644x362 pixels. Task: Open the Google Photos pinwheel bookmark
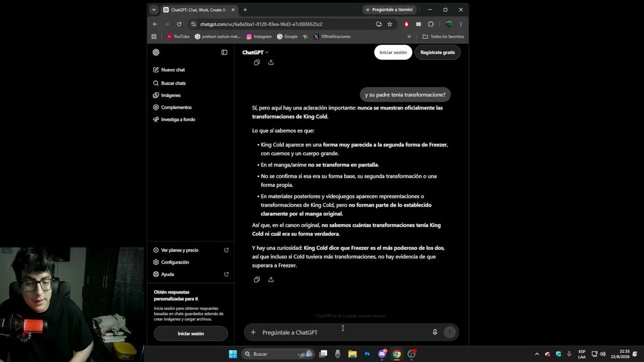(x=305, y=36)
